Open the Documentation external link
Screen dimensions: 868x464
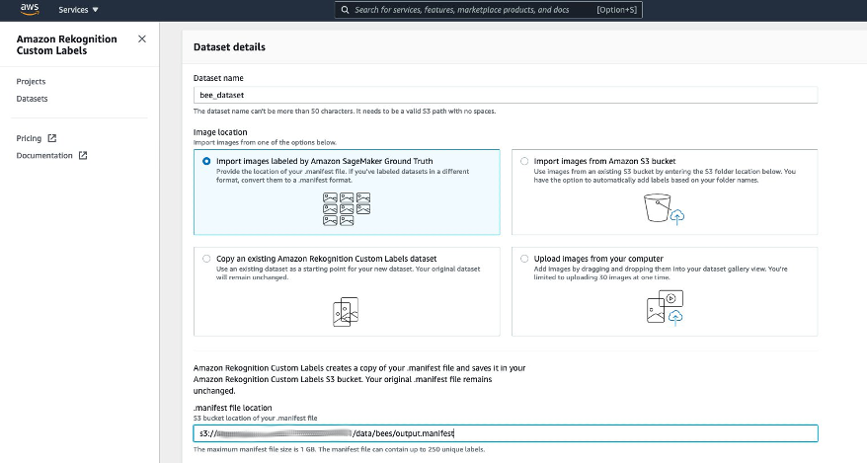click(44, 156)
